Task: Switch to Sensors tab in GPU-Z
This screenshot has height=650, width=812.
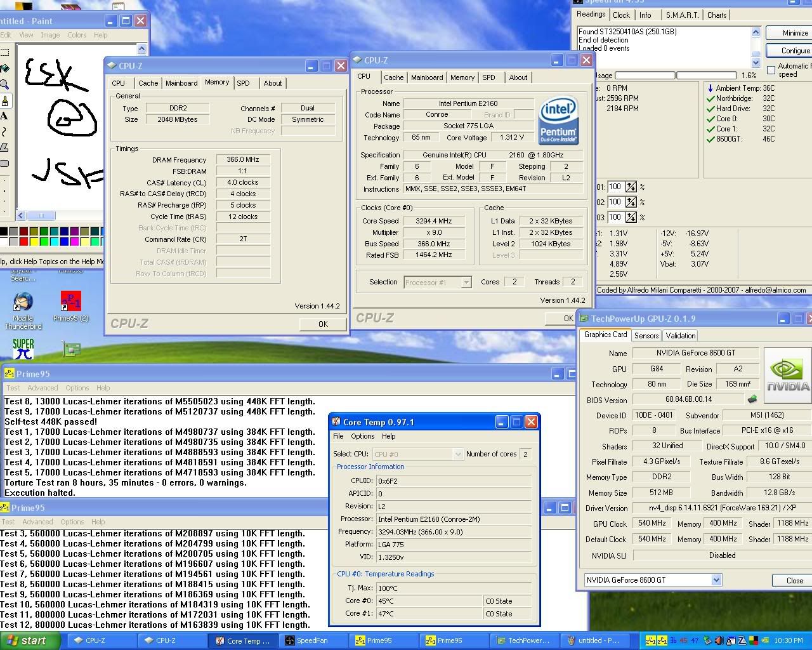Action: 646,336
